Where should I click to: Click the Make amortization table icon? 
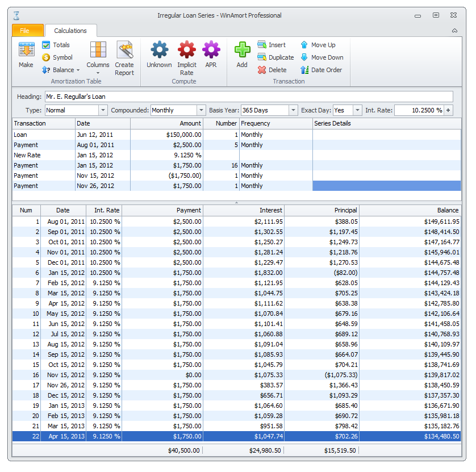tap(26, 55)
